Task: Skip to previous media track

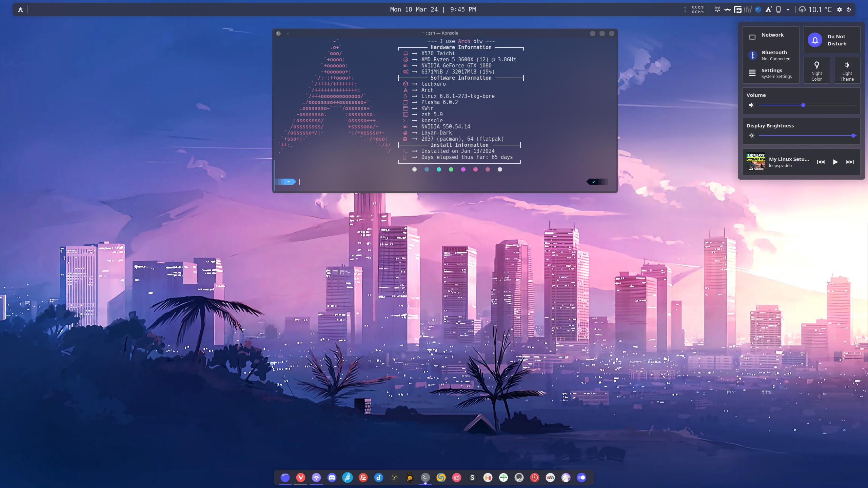Action: point(821,162)
